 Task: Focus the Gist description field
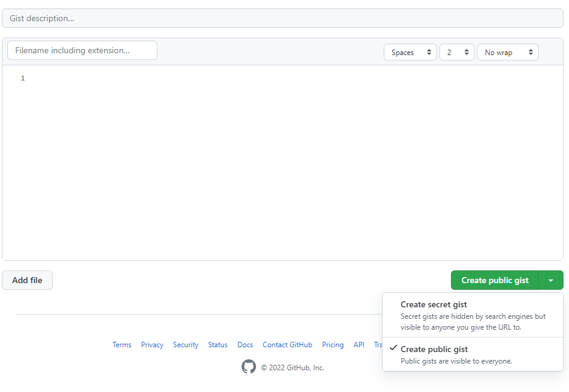pyautogui.click(x=283, y=18)
